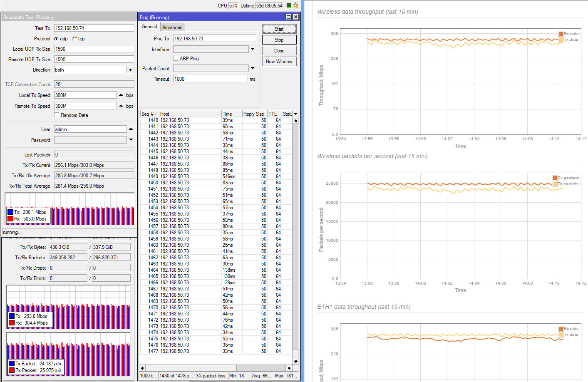The height and width of the screenshot is (382, 588).
Task: Maximize the Ping window
Action: point(288,17)
